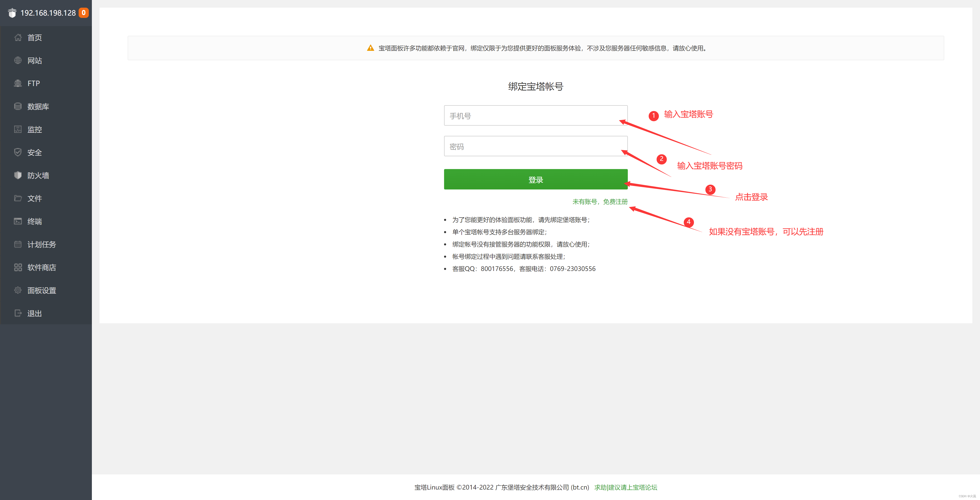The height and width of the screenshot is (500, 980).
Task: Click the orange warning triangle icon
Action: (370, 48)
